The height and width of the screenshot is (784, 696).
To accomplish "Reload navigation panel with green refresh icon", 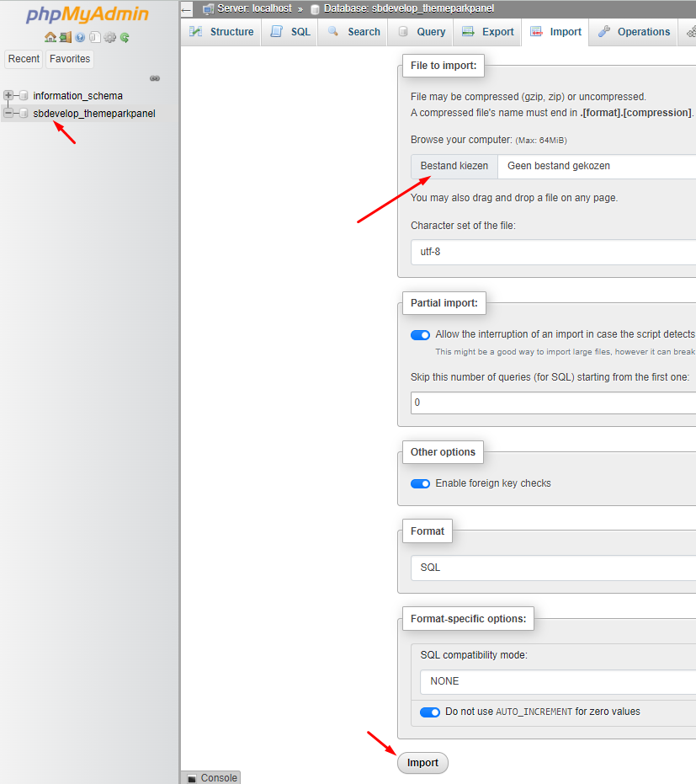I will [x=125, y=37].
